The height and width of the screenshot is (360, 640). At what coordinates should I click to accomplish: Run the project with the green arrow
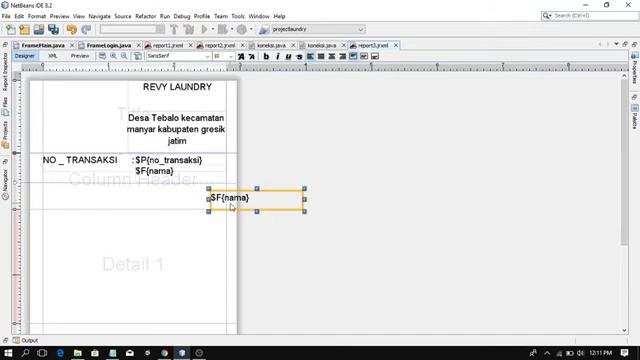point(204,29)
